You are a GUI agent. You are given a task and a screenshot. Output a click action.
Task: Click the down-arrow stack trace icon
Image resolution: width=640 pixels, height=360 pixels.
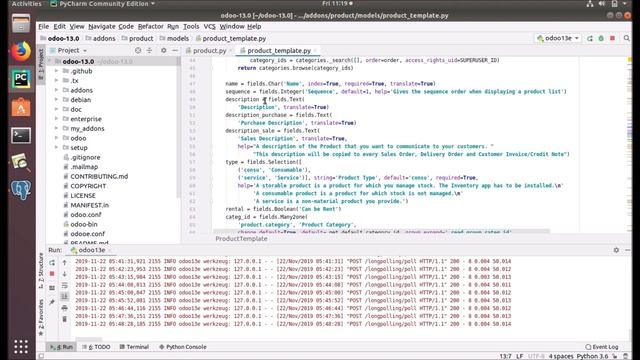[64, 274]
